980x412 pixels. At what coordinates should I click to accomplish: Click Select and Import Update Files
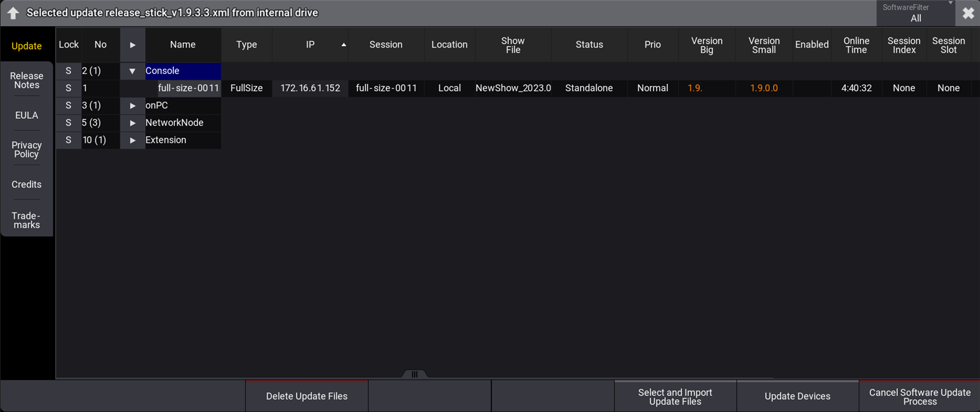(675, 396)
